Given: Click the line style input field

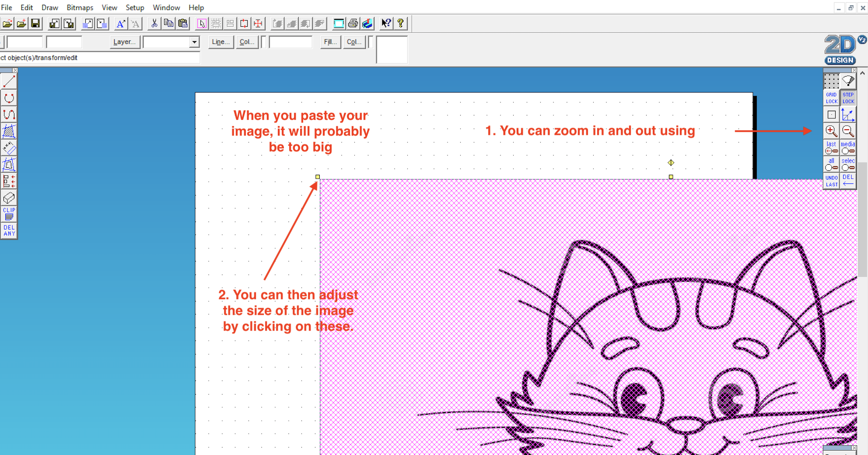Looking at the screenshot, I should coord(290,42).
